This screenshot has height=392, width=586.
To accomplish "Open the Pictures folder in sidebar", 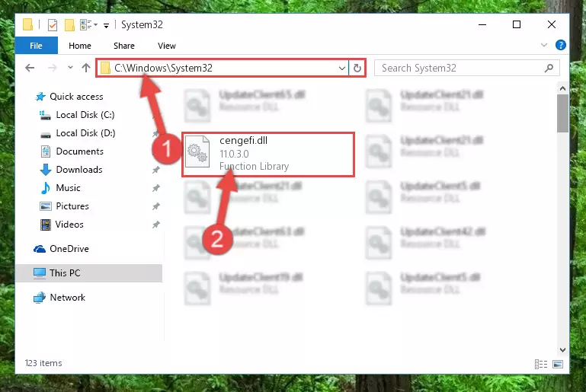I will point(72,206).
